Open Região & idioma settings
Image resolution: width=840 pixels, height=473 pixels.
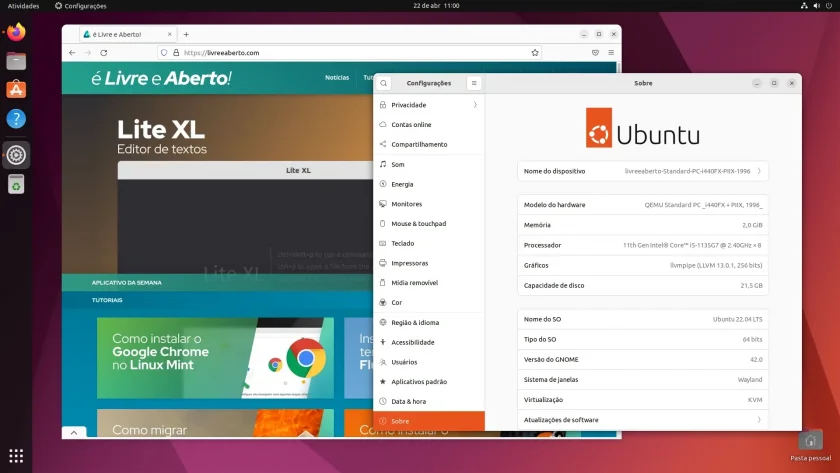point(429,322)
